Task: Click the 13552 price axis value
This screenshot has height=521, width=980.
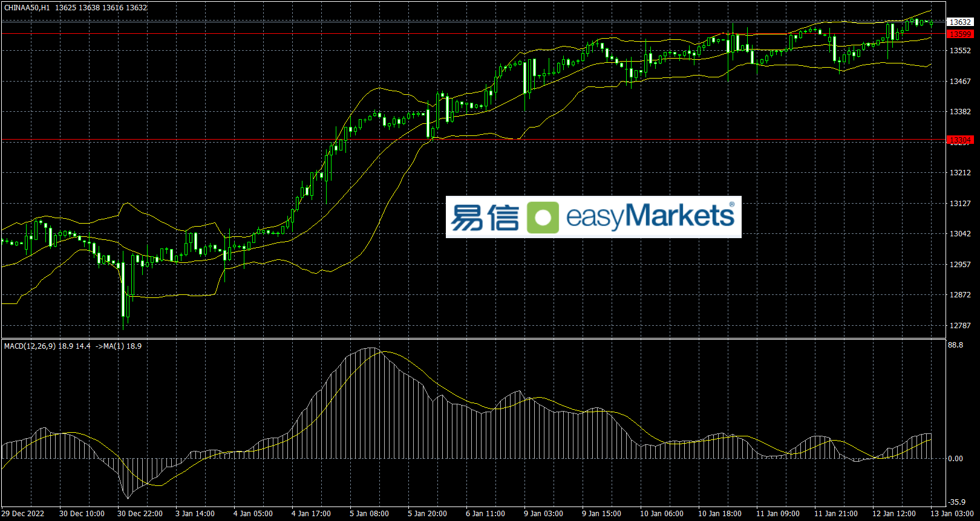Action: 960,51
